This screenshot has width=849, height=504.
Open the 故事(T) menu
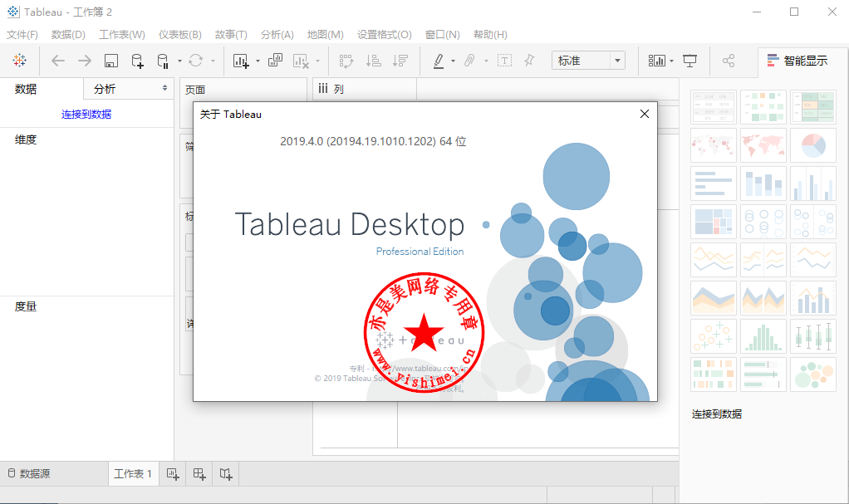coord(231,35)
